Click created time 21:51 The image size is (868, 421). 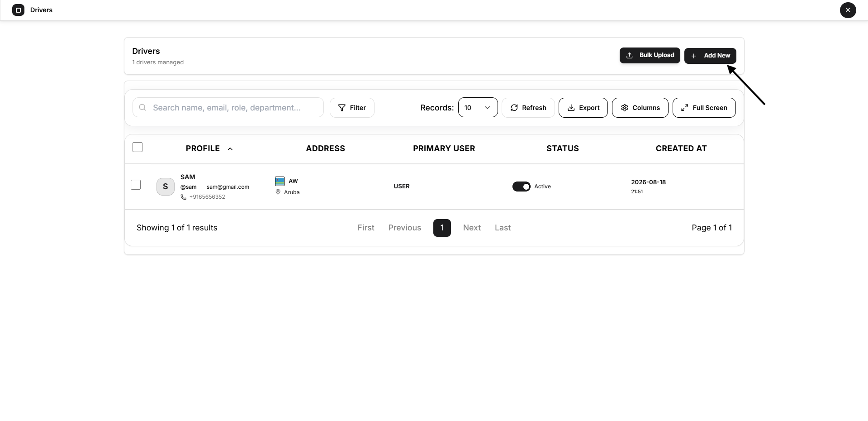(637, 191)
